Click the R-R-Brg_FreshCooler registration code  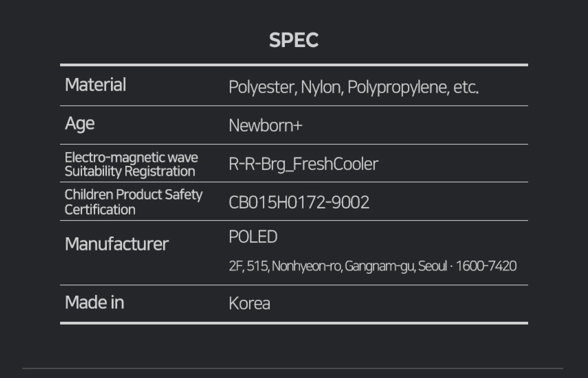coord(304,164)
